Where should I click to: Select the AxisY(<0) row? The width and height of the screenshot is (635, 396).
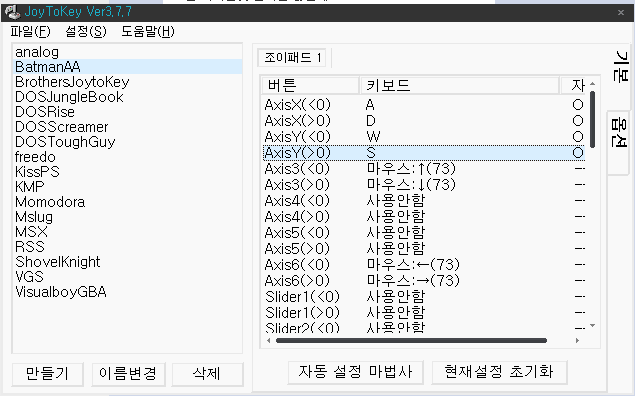(x=424, y=136)
